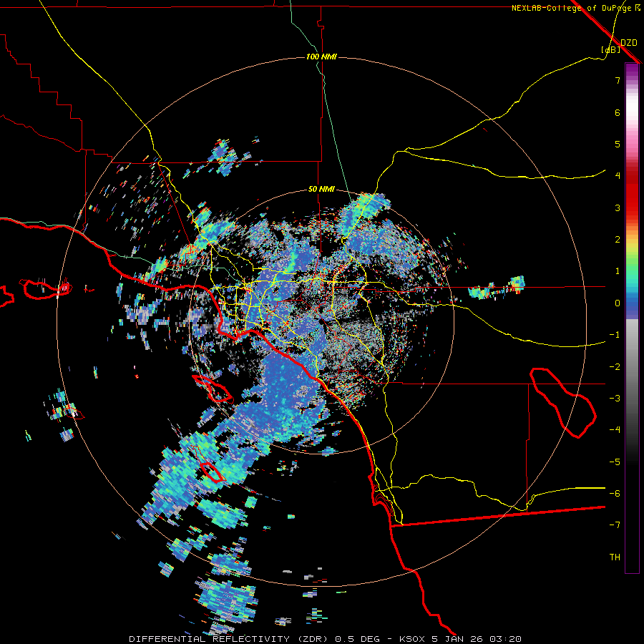Click the 50 NMI range ring label

321,189
